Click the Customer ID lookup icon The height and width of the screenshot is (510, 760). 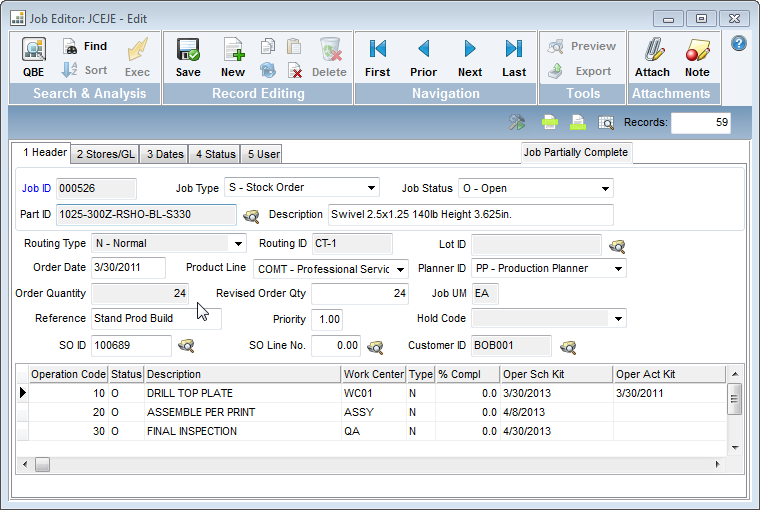(x=568, y=347)
